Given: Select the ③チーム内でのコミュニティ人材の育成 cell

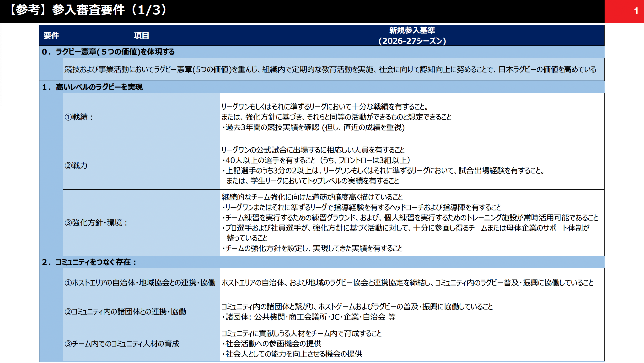Looking at the screenshot, I should pyautogui.click(x=141, y=343).
